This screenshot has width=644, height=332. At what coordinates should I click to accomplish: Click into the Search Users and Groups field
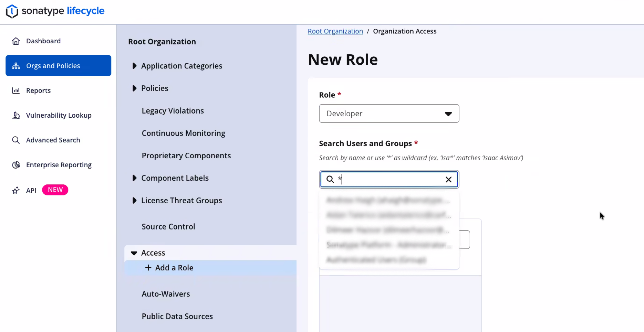(389, 179)
